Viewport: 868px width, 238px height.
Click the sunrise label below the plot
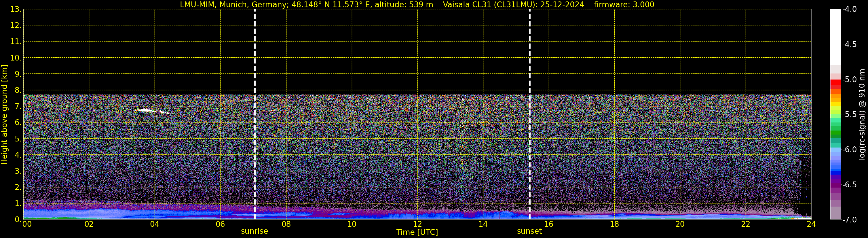[254, 231]
